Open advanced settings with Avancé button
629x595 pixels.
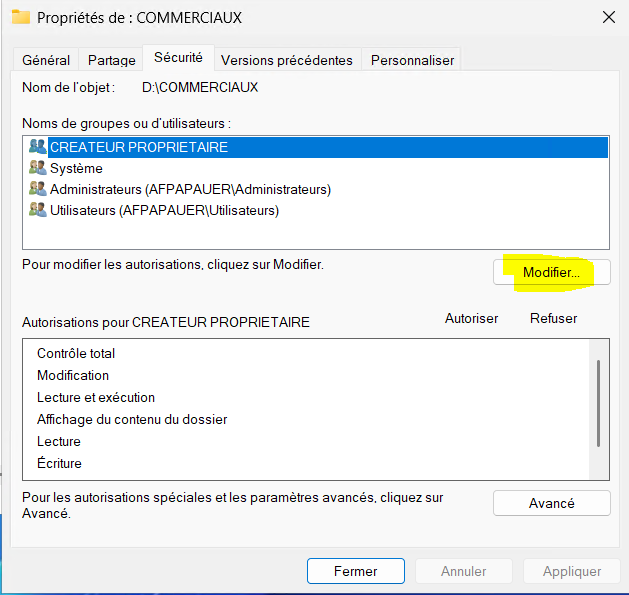click(x=551, y=504)
